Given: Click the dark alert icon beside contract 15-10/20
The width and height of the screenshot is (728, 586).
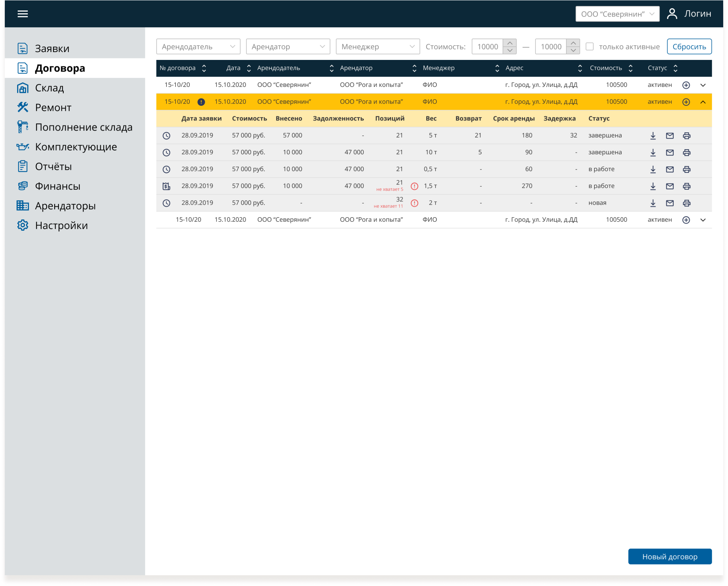Looking at the screenshot, I should [x=201, y=102].
